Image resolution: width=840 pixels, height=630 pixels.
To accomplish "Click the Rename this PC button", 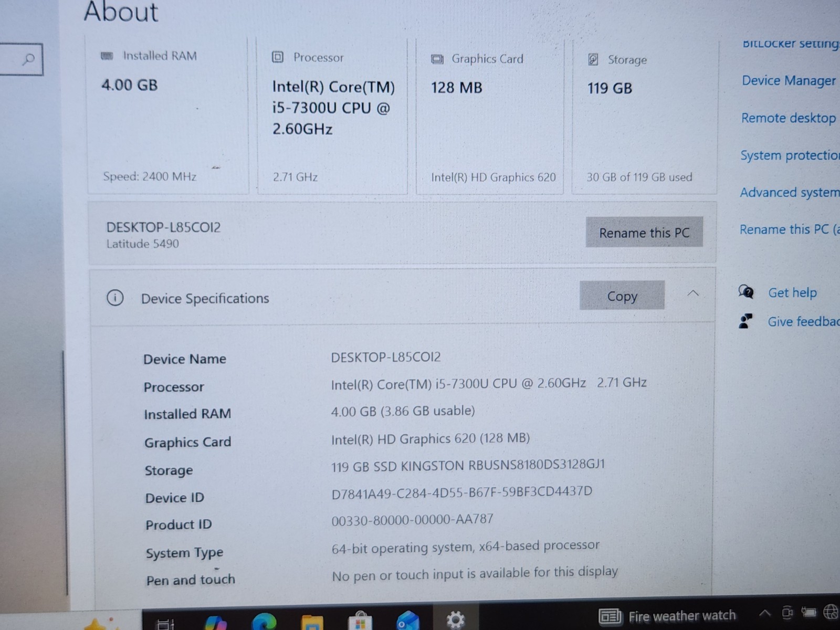I will pyautogui.click(x=644, y=233).
